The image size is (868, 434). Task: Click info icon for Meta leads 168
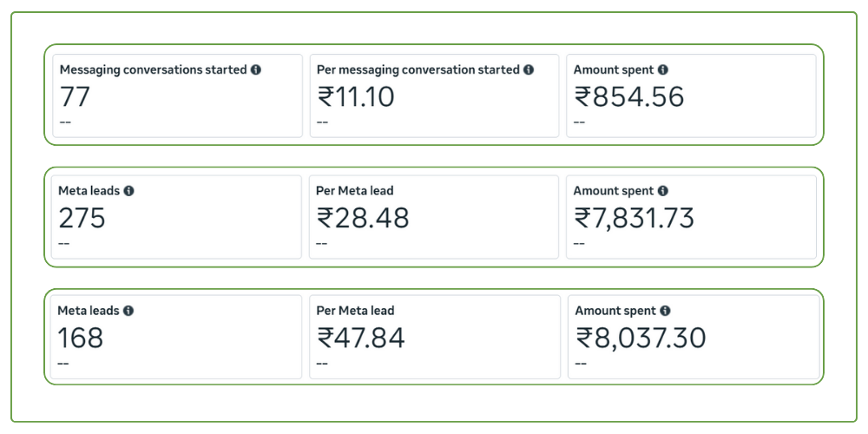pyautogui.click(x=128, y=311)
